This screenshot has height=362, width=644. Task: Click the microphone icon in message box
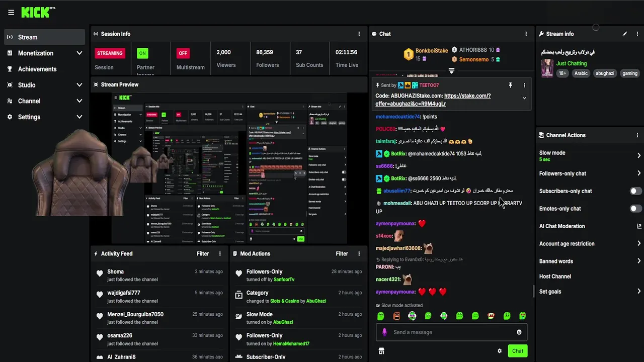pos(385,332)
